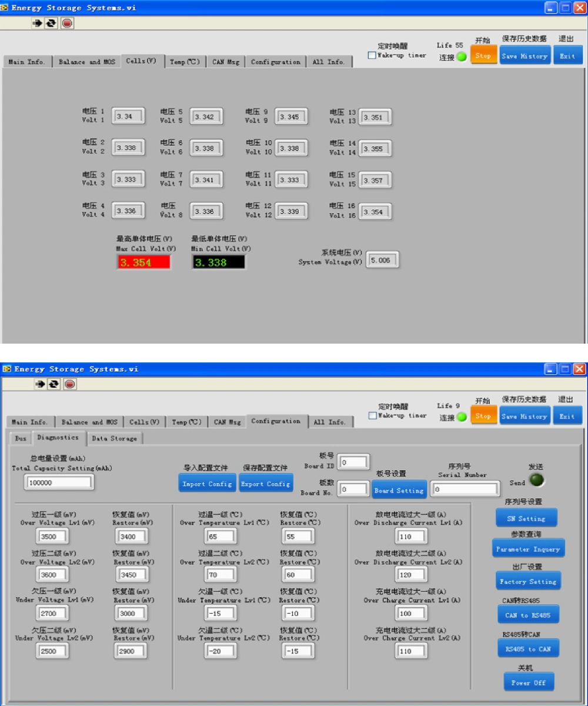Select the Bus sub-tab
588x706 pixels.
point(21,438)
